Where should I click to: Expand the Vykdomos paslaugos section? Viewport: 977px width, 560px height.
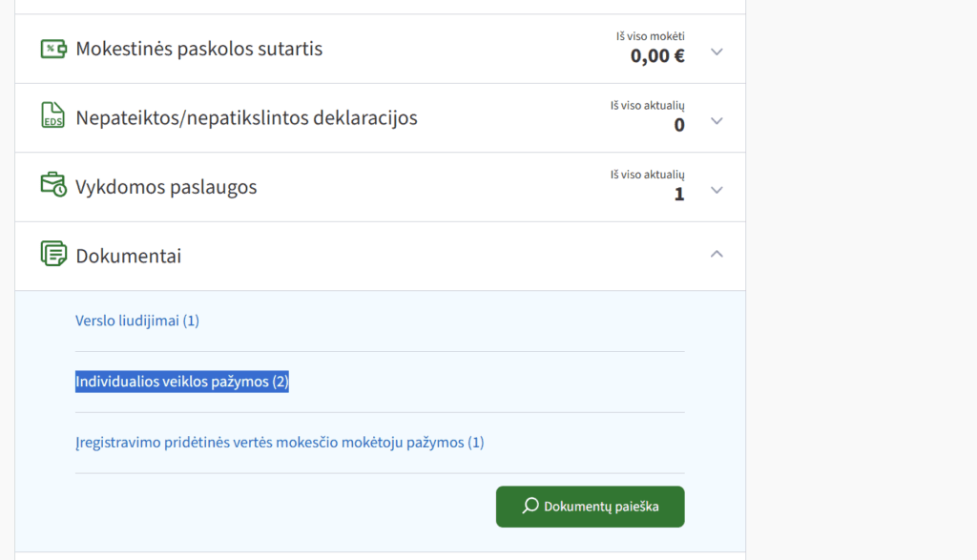click(717, 190)
